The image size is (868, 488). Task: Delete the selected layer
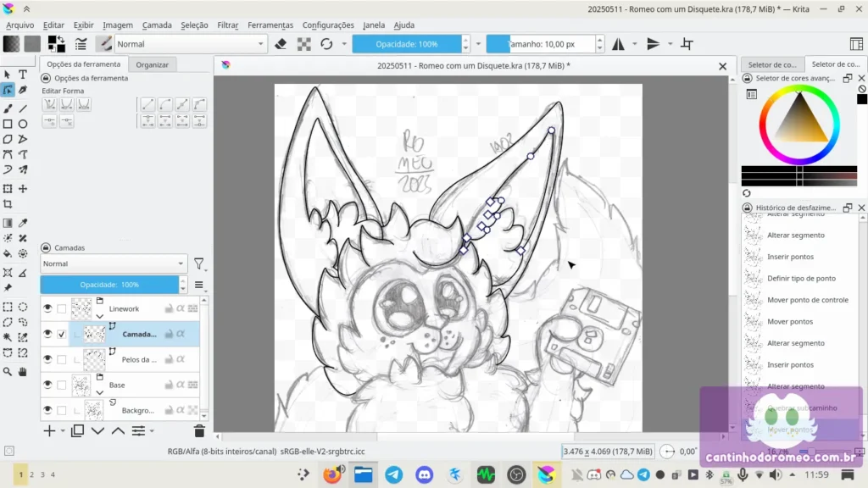199,430
